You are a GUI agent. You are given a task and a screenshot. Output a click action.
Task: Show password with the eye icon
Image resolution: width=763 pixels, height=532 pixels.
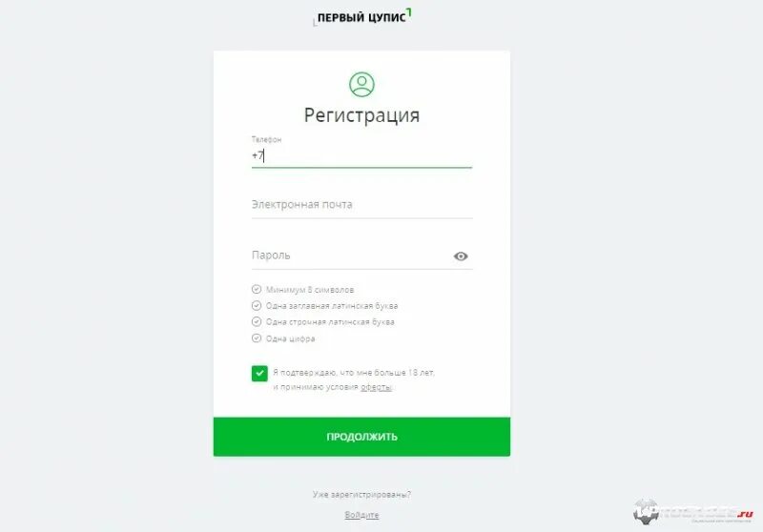pyautogui.click(x=461, y=256)
